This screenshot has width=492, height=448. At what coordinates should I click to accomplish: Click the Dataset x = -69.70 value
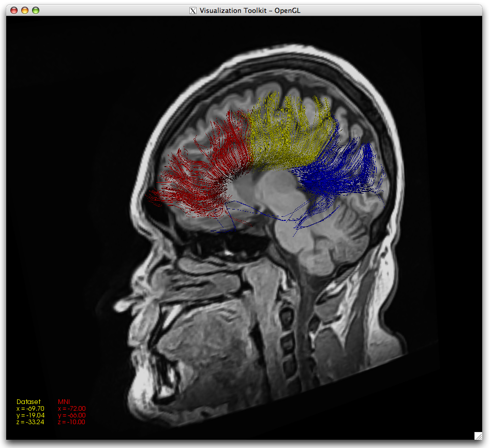[31, 408]
